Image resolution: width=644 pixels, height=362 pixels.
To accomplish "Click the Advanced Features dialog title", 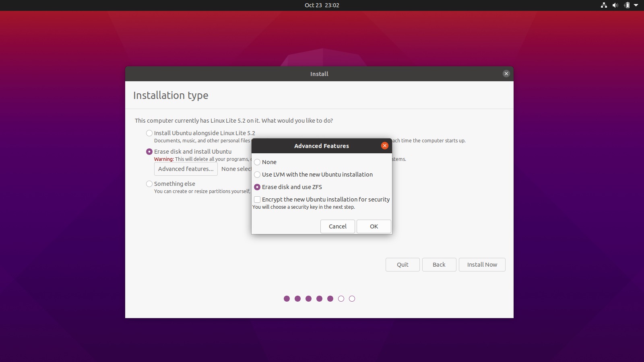I will click(x=322, y=146).
